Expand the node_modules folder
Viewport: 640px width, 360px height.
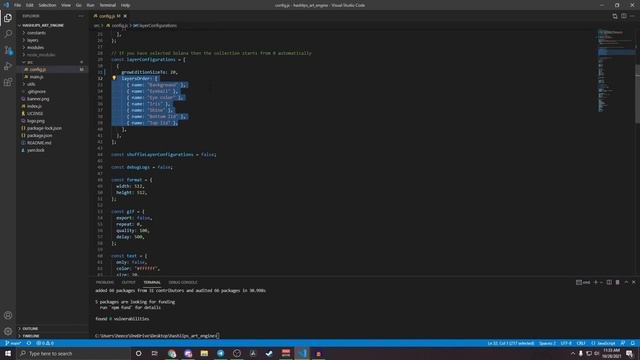[52, 55]
